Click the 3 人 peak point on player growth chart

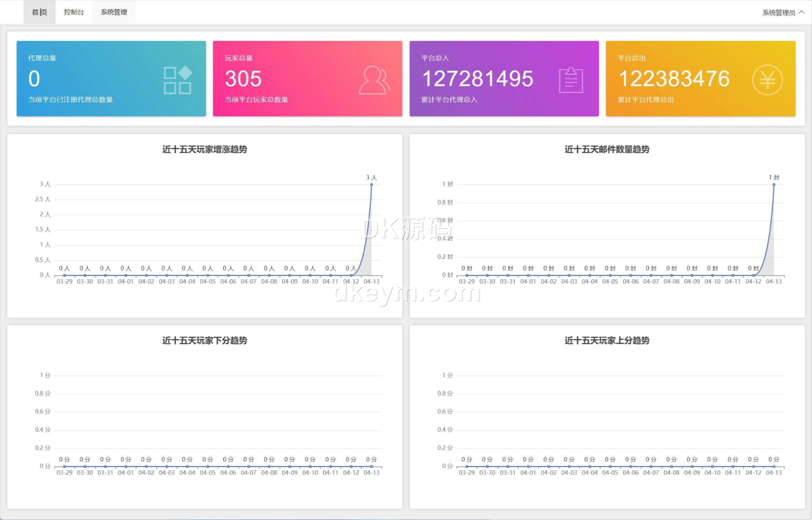371,185
